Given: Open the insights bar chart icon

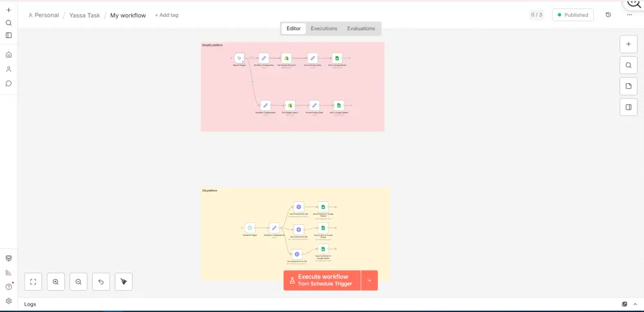Looking at the screenshot, I should pyautogui.click(x=8, y=272).
